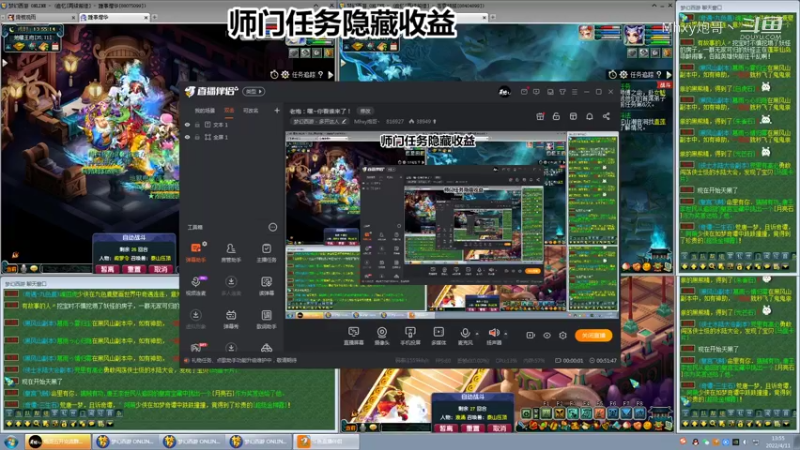Click help question mark beside right game 任务追踪
The height and width of the screenshot is (450, 800).
659,74
